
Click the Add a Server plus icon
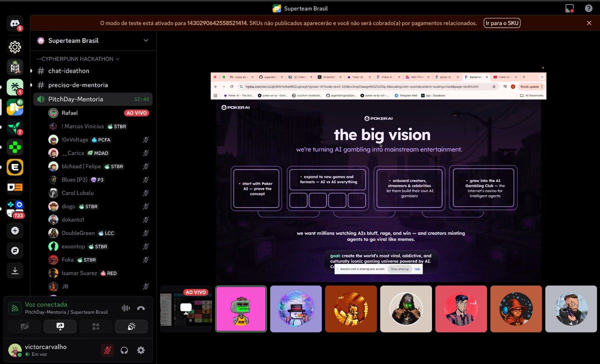15,230
